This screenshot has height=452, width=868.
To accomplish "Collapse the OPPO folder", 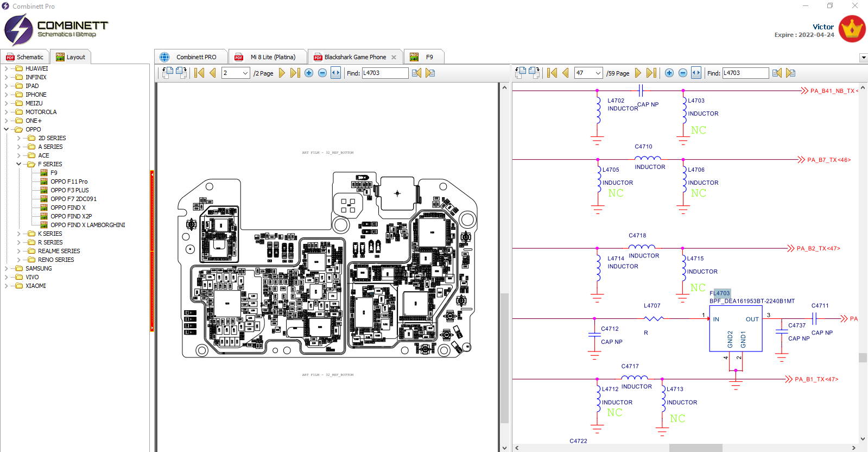I will point(6,129).
